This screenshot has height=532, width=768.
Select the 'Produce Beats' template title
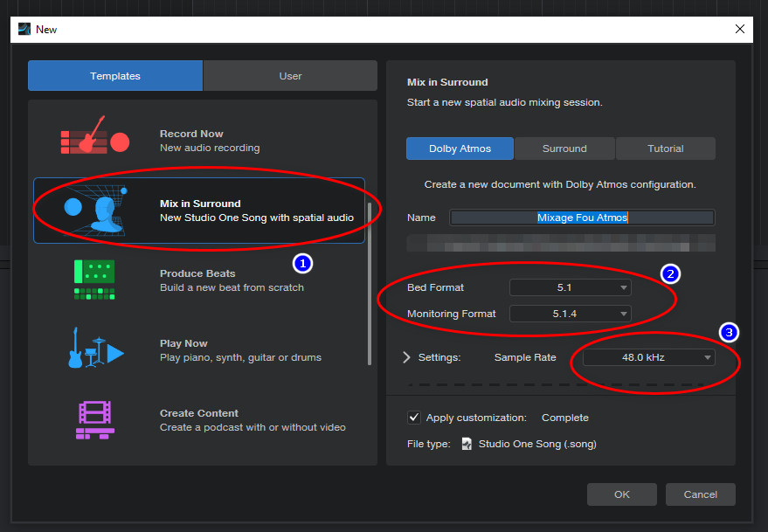coord(197,273)
